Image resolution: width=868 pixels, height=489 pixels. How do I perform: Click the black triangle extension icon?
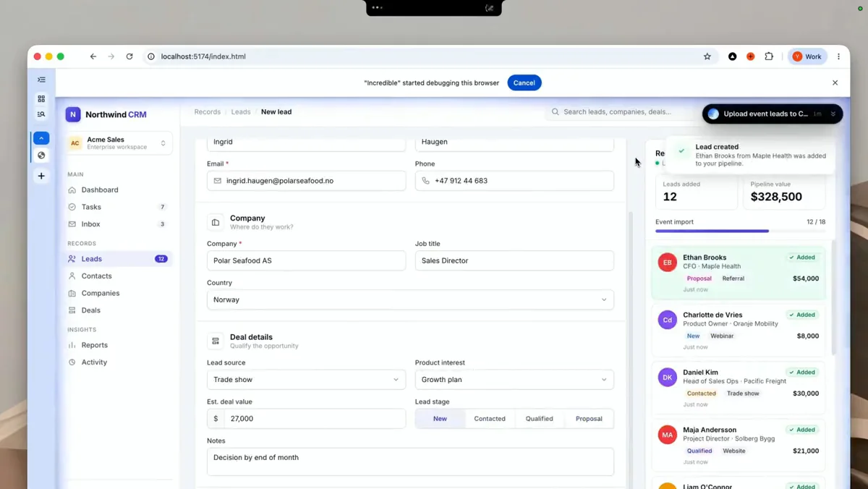pos(732,56)
